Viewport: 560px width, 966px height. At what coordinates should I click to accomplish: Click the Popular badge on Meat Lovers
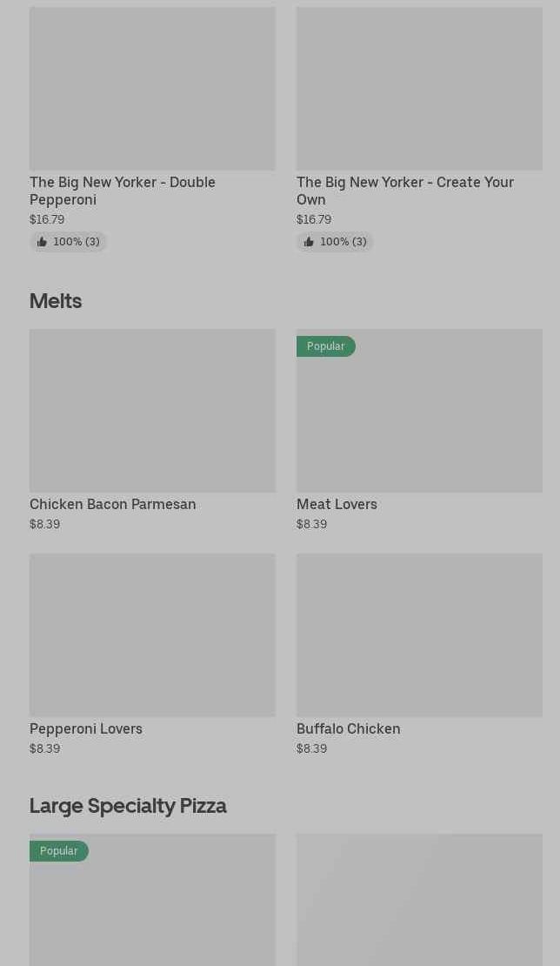coord(325,346)
